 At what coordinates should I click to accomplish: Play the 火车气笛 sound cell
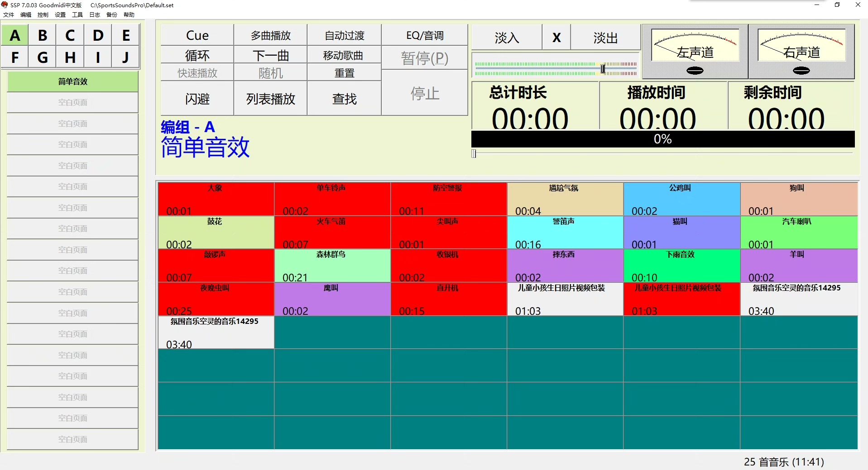332,233
